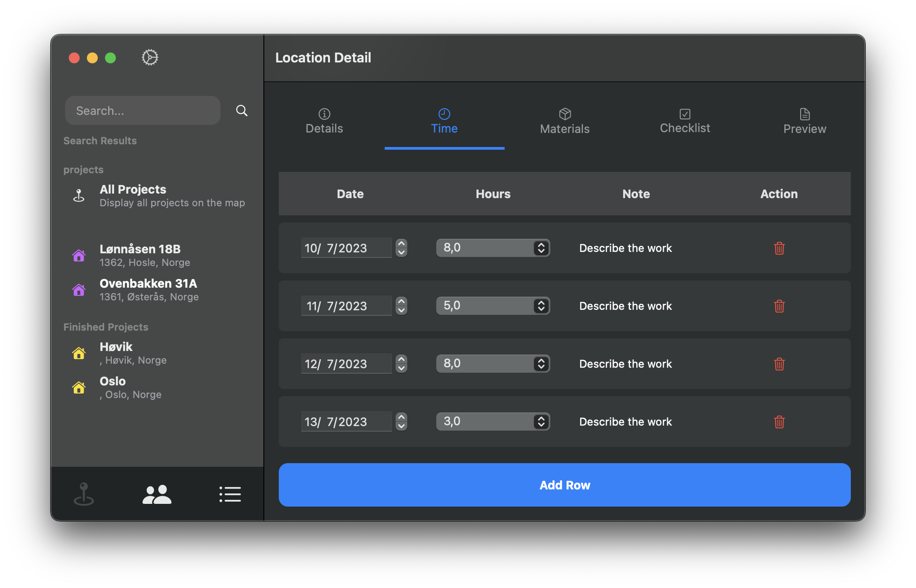Click purple house icon for Ovenbakken 31A
Screen dimensions: 916x588
(x=79, y=289)
